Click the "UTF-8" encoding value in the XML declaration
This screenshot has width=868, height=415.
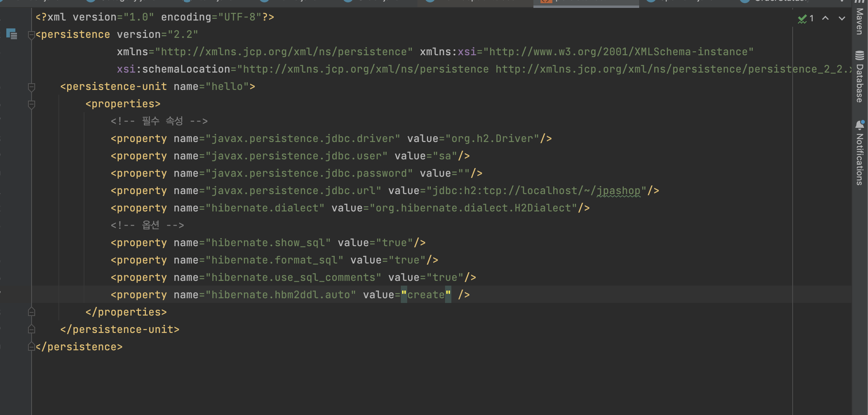coord(240,17)
